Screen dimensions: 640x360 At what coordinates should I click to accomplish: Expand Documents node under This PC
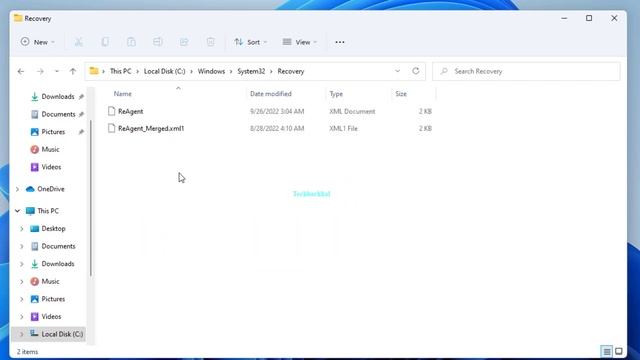[x=22, y=246]
